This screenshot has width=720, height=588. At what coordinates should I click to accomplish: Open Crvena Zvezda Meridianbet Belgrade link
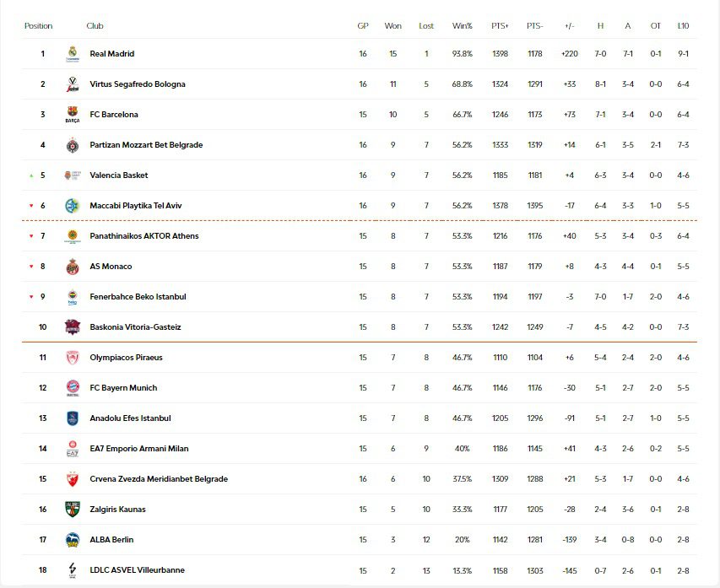pyautogui.click(x=159, y=479)
